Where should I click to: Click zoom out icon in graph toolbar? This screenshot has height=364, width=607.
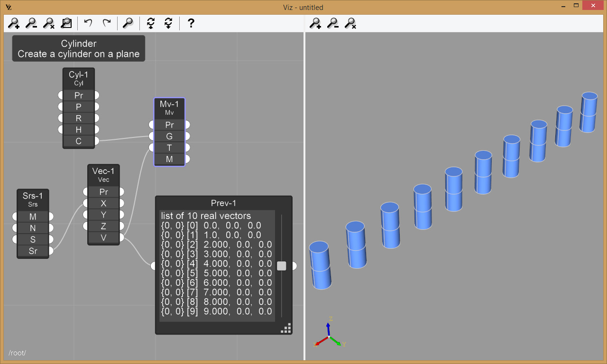pyautogui.click(x=31, y=23)
